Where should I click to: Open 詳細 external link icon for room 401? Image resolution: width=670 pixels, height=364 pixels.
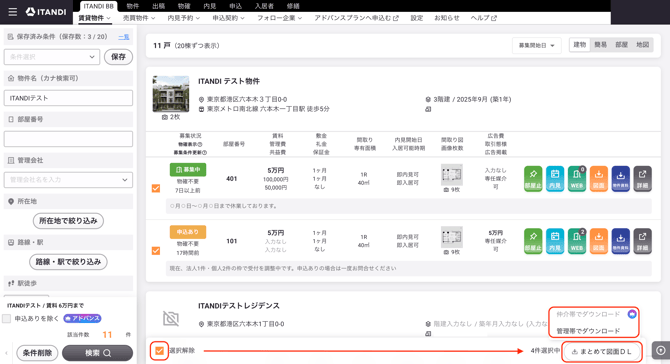(x=642, y=179)
